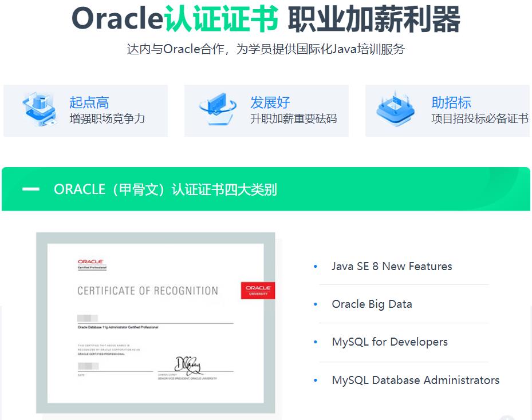Click the 助招标 card title
Screen dimensions: 532x420
click(x=451, y=102)
